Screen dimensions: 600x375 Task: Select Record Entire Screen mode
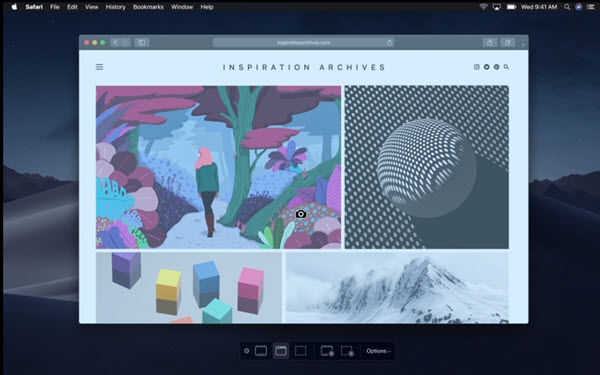point(327,351)
